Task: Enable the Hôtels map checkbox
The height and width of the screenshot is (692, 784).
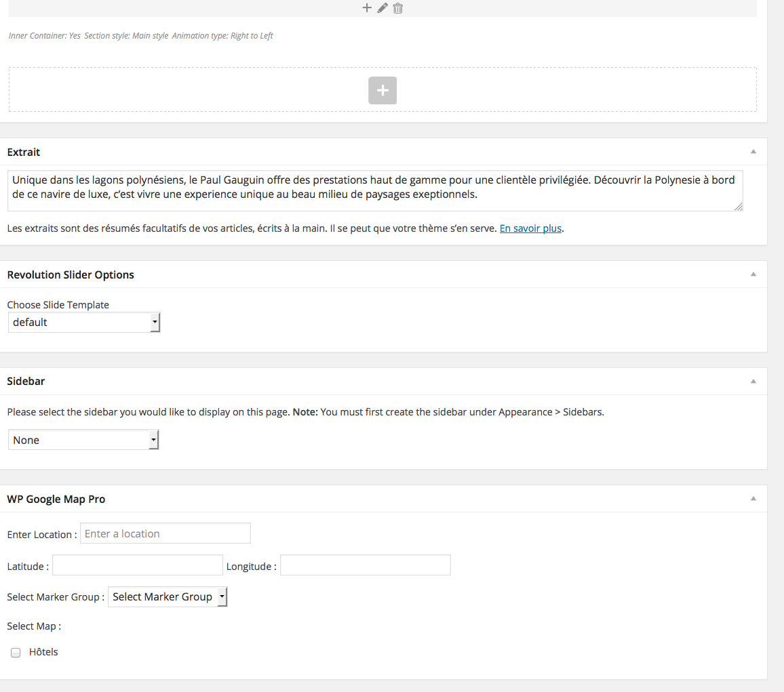Action: tap(16, 653)
